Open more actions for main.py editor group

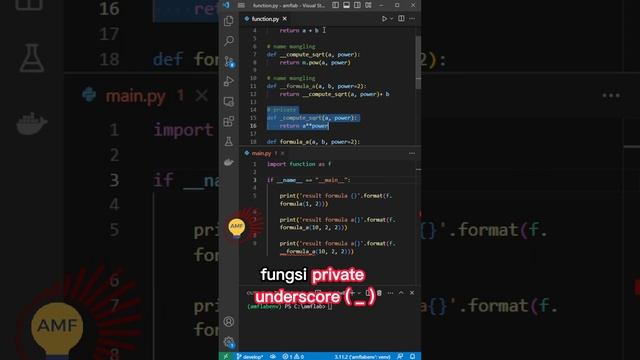tap(412, 153)
